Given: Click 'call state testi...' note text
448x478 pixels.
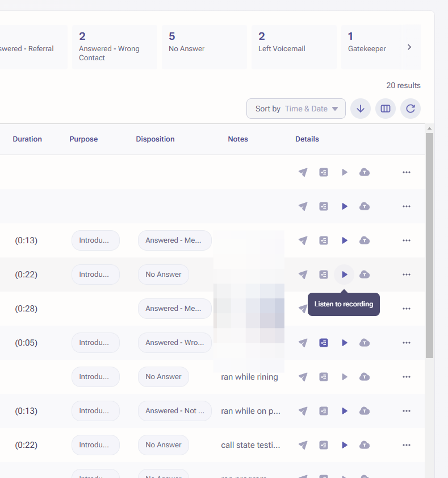Looking at the screenshot, I should coord(250,445).
